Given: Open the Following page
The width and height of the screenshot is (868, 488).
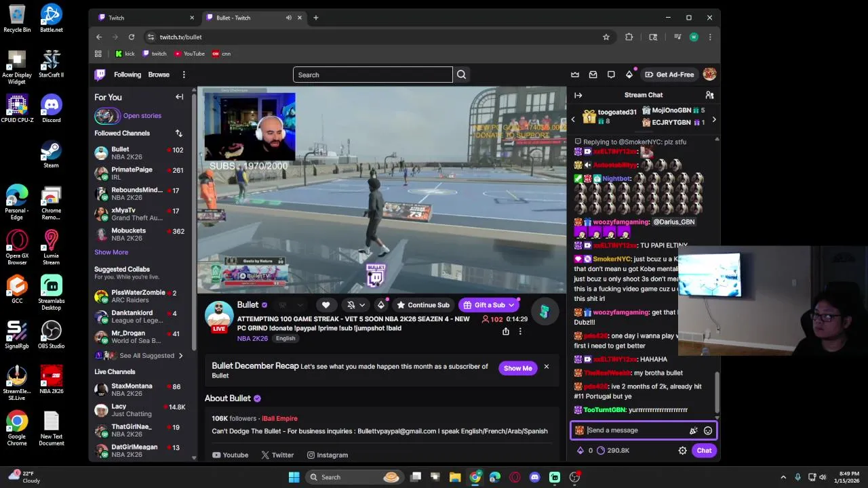Looking at the screenshot, I should 127,75.
